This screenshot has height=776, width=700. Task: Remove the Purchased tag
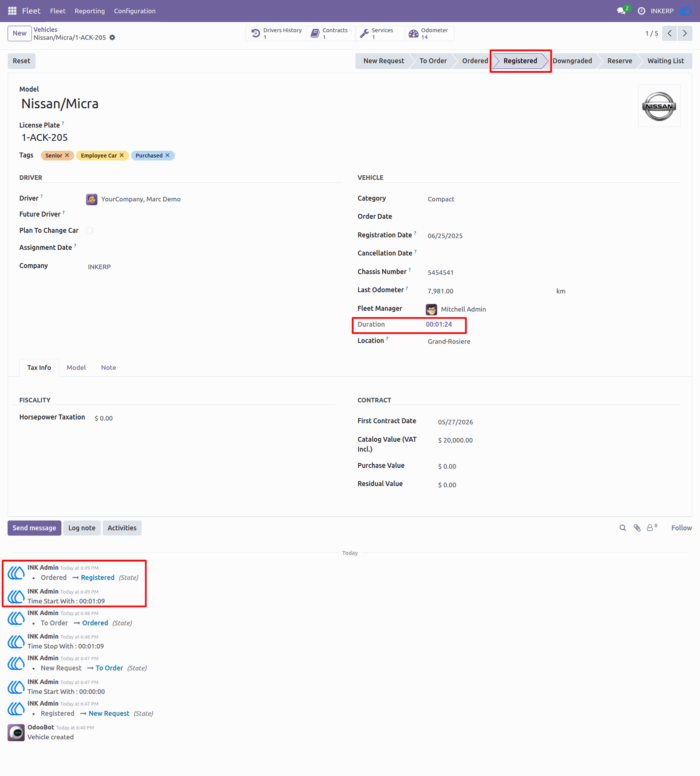[x=167, y=155]
